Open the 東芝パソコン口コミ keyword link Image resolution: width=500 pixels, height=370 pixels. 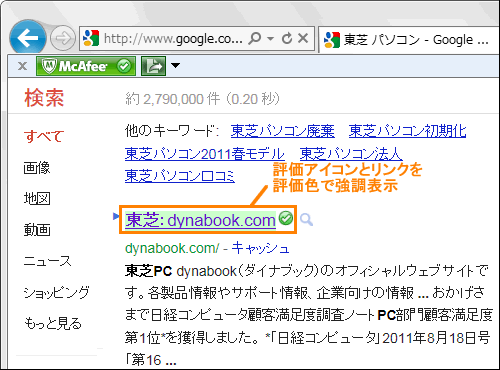180,176
